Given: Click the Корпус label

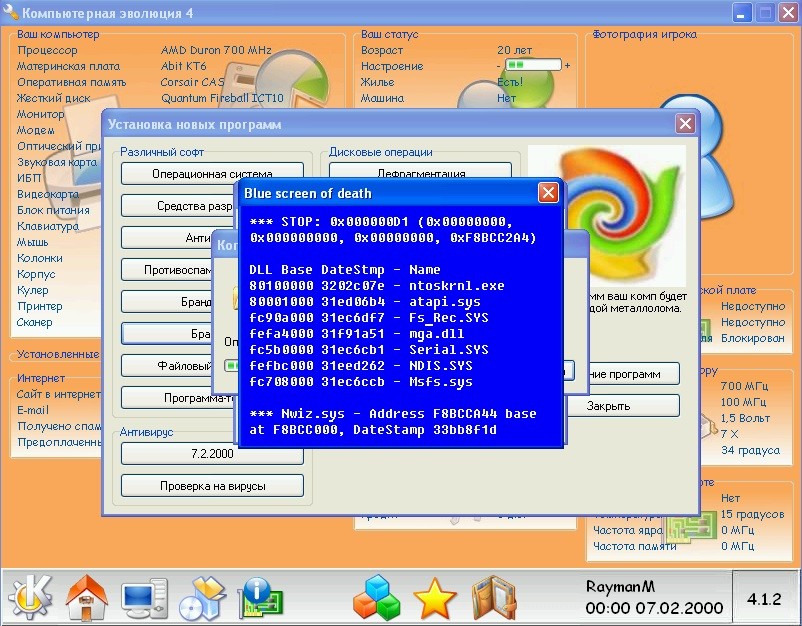Looking at the screenshot, I should tap(36, 274).
